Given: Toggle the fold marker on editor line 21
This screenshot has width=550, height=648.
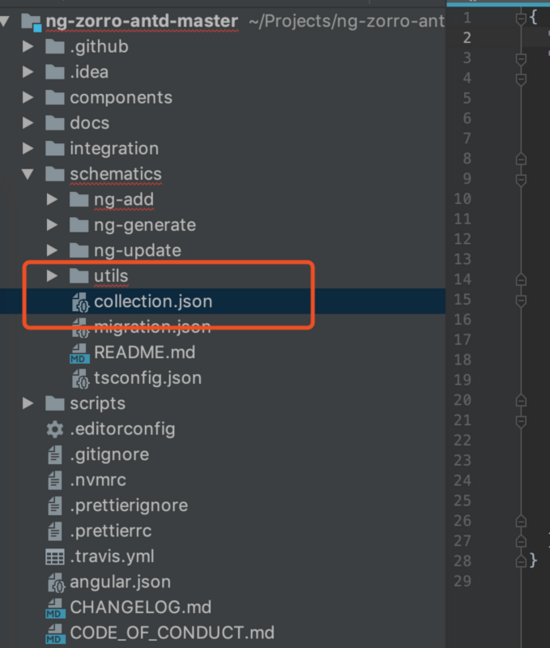Looking at the screenshot, I should 521,421.
